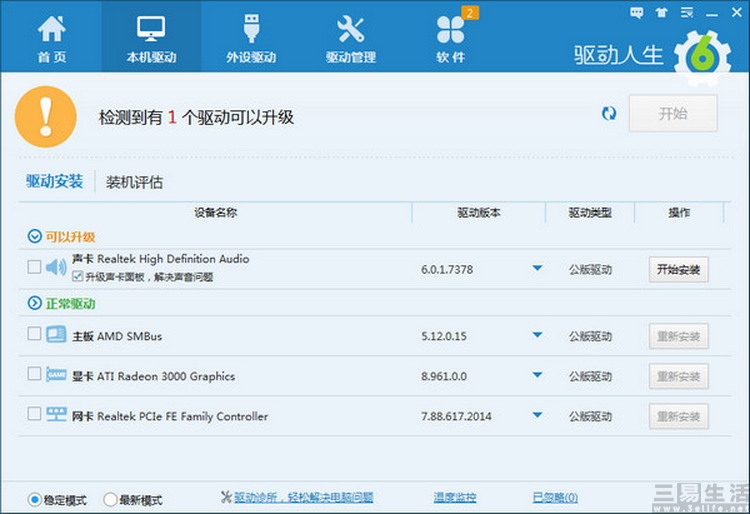Viewport: 750px width, 514px height.
Task: Open version dropdown for Realtek audio driver
Action: point(537,268)
